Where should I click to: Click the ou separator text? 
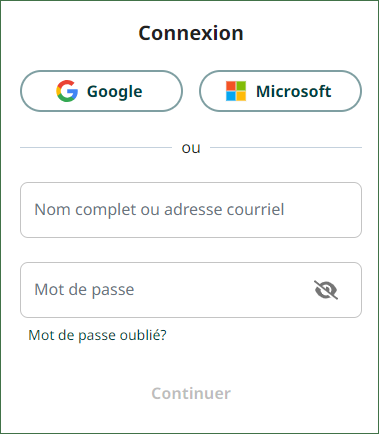pos(191,148)
